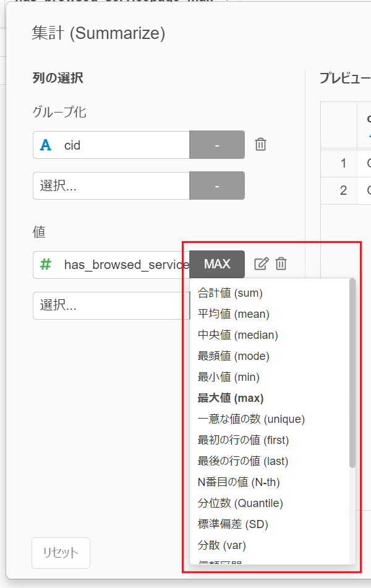This screenshot has height=588, width=371.
Task: Pick 中央値 (median) option
Action: 237,335
